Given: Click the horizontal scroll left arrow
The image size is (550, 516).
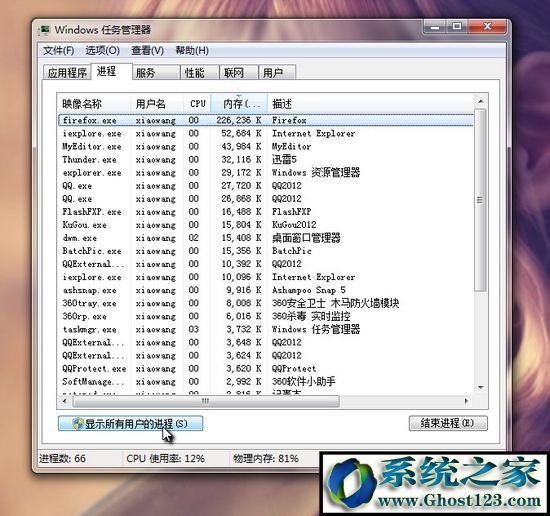Looking at the screenshot, I should click(x=65, y=401).
